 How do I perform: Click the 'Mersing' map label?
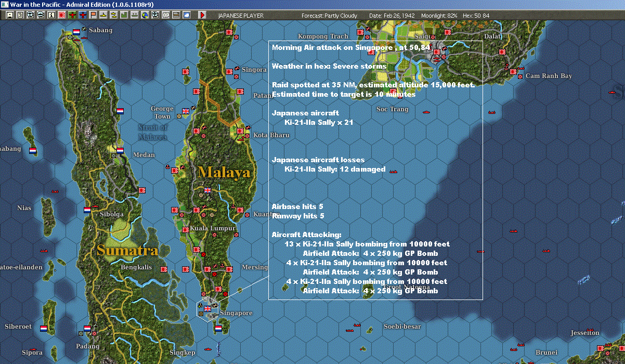pyautogui.click(x=255, y=268)
